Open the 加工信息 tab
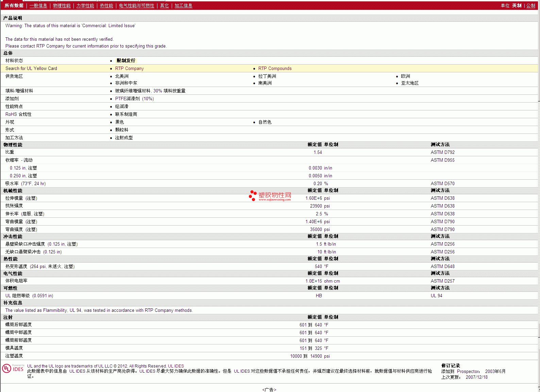Image resolution: width=540 pixels, height=392 pixels. coord(183,6)
